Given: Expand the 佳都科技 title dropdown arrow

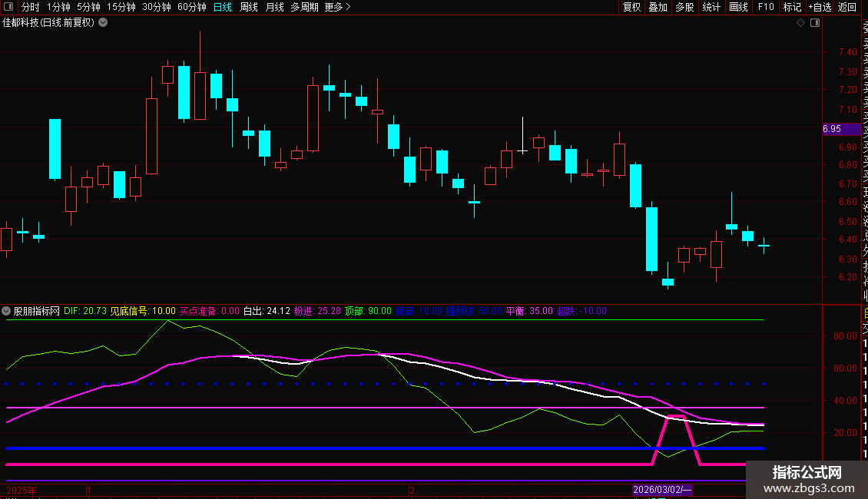Looking at the screenshot, I should coord(103,23).
